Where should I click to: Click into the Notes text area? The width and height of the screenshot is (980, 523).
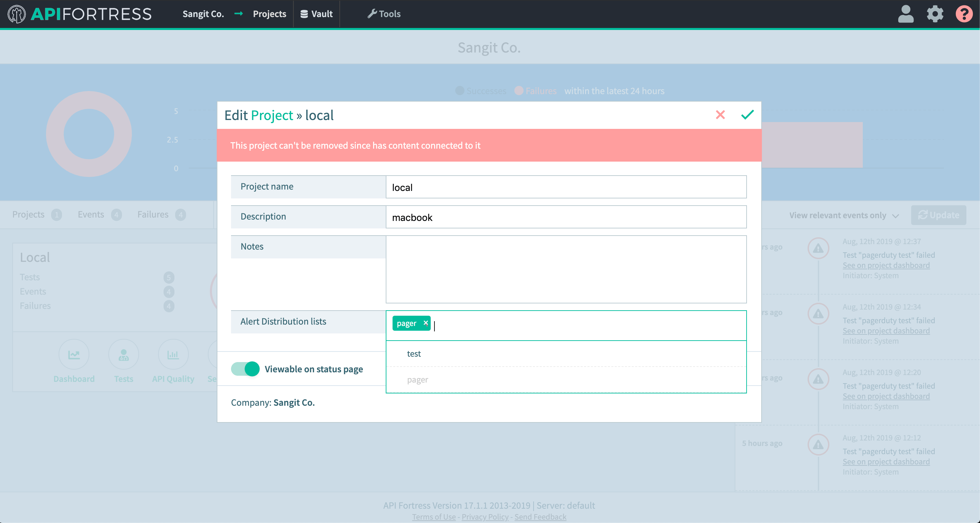(x=566, y=269)
